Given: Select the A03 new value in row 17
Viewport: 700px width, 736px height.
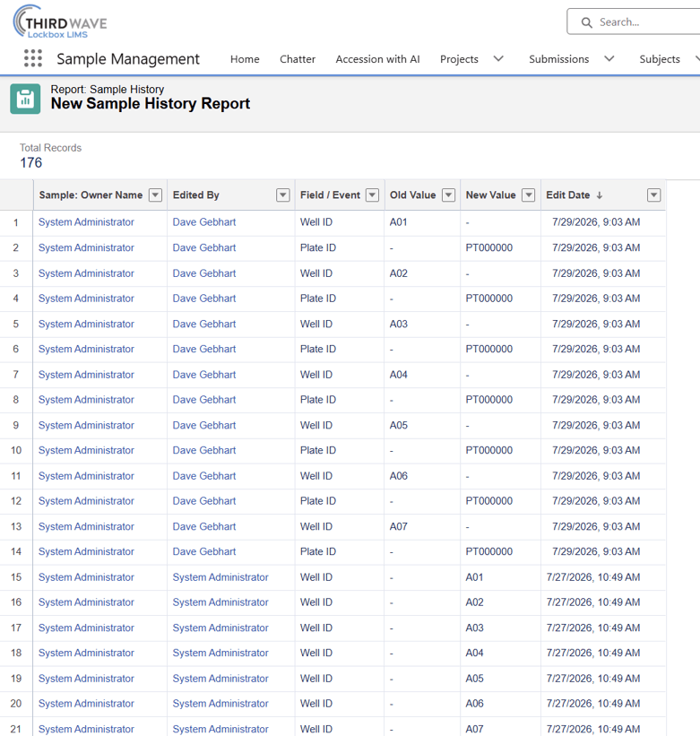Looking at the screenshot, I should coord(474,628).
